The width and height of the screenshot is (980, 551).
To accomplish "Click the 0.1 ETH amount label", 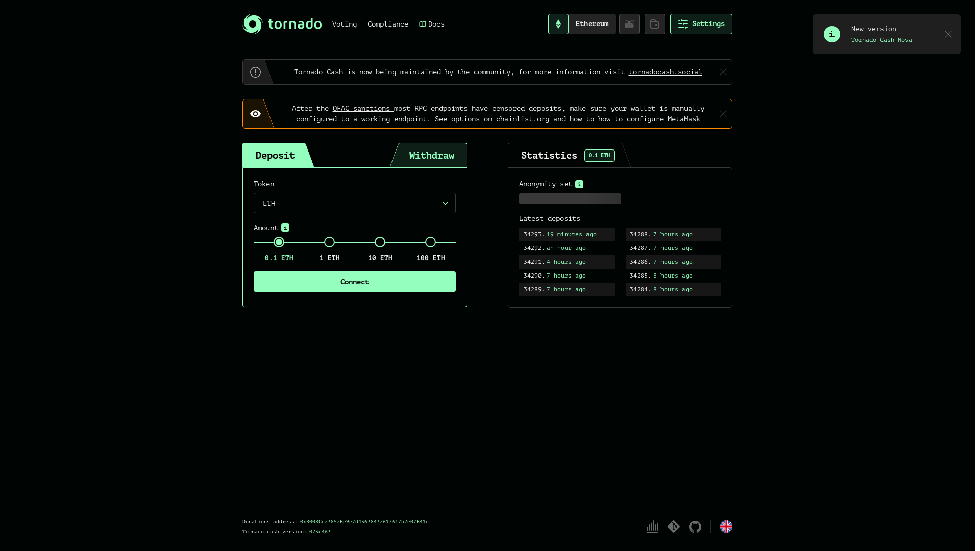I will pyautogui.click(x=279, y=258).
